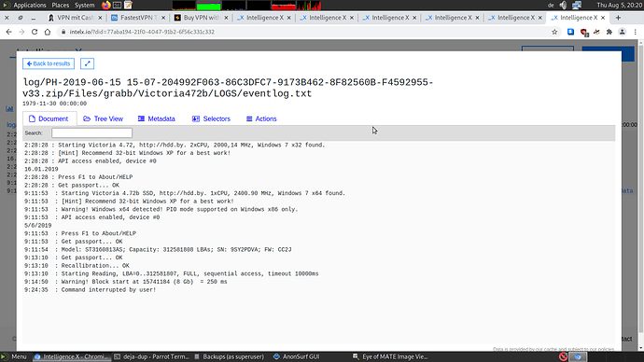Viewport: 644px width, 362px height.
Task: Select the 'Recallibration... OK' log line
Action: pyautogui.click(x=77, y=266)
